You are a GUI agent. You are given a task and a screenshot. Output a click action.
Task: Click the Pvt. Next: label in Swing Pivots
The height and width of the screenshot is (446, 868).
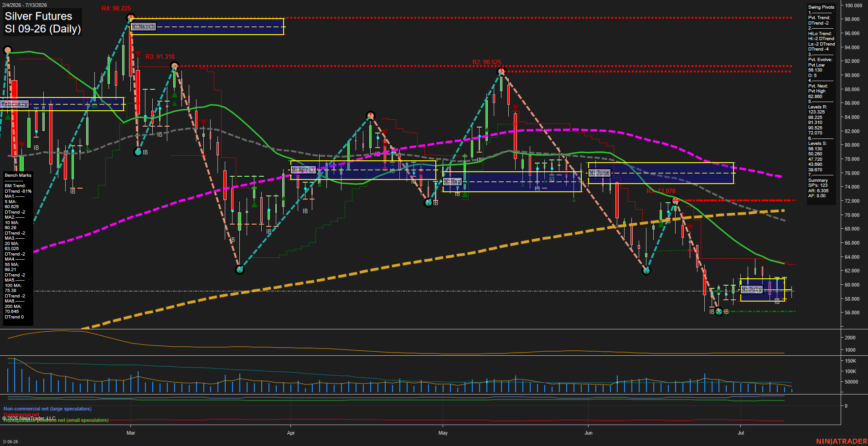(x=818, y=86)
